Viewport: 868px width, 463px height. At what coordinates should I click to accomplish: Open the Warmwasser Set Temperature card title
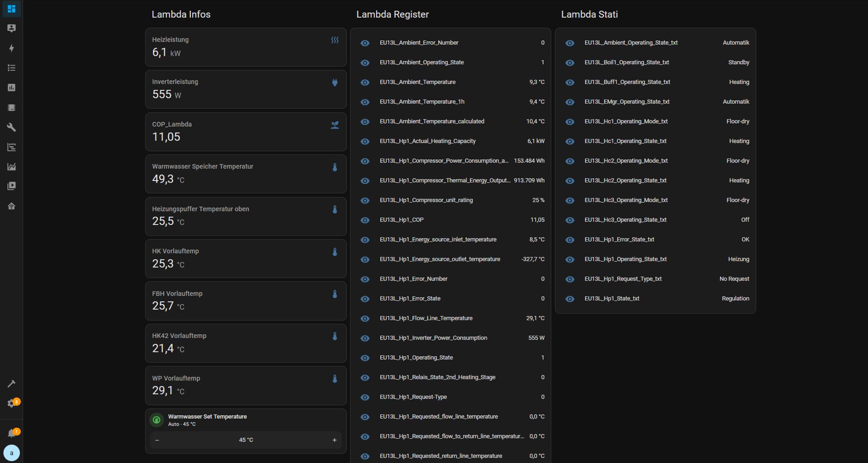point(207,417)
